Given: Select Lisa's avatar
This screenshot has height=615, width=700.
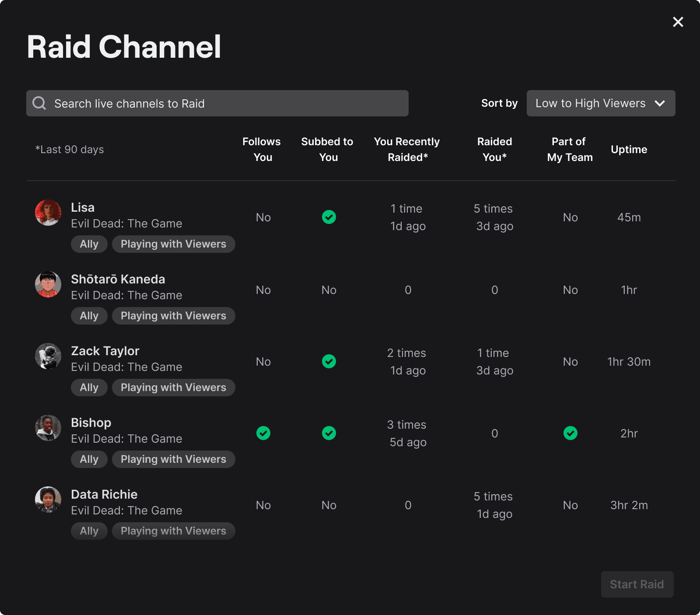Looking at the screenshot, I should [x=48, y=213].
